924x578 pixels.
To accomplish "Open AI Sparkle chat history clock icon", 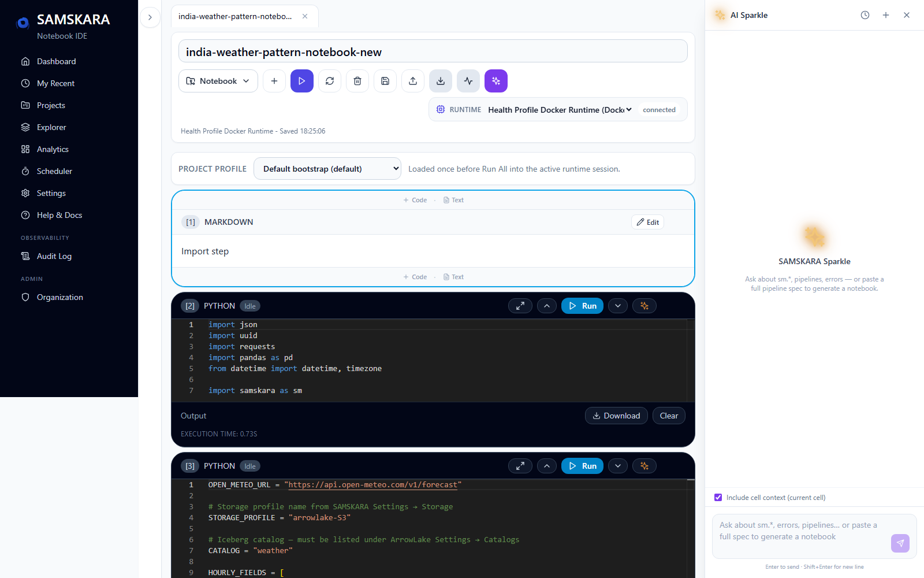I will tap(865, 15).
